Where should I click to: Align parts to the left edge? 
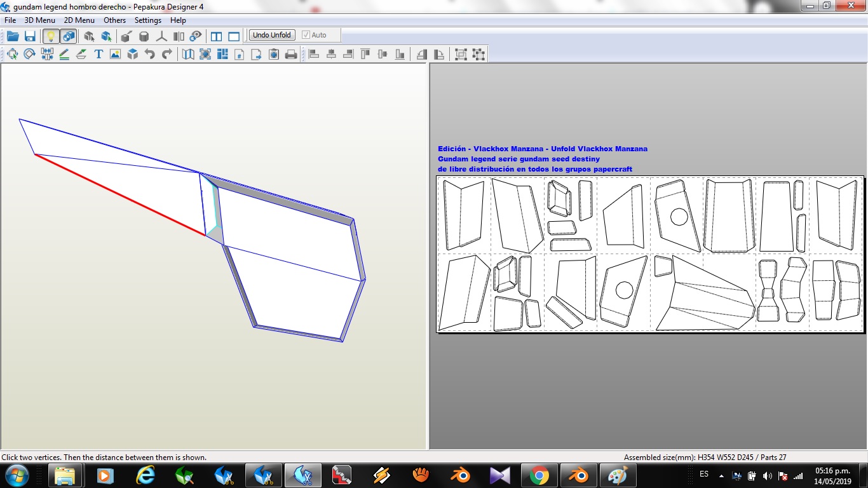314,55
